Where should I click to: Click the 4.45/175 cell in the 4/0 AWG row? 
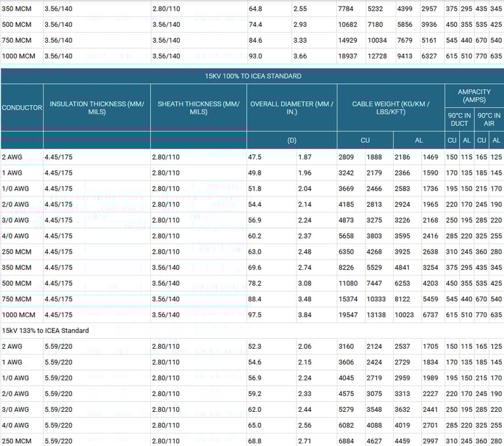tap(58, 236)
